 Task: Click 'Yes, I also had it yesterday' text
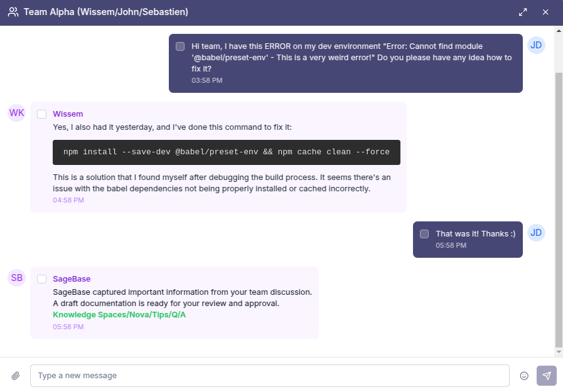(x=173, y=127)
